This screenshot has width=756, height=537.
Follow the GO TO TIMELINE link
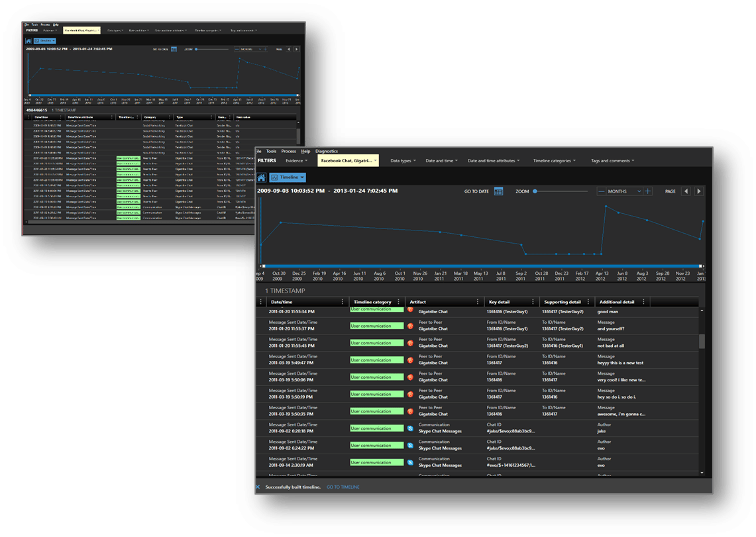coord(343,487)
